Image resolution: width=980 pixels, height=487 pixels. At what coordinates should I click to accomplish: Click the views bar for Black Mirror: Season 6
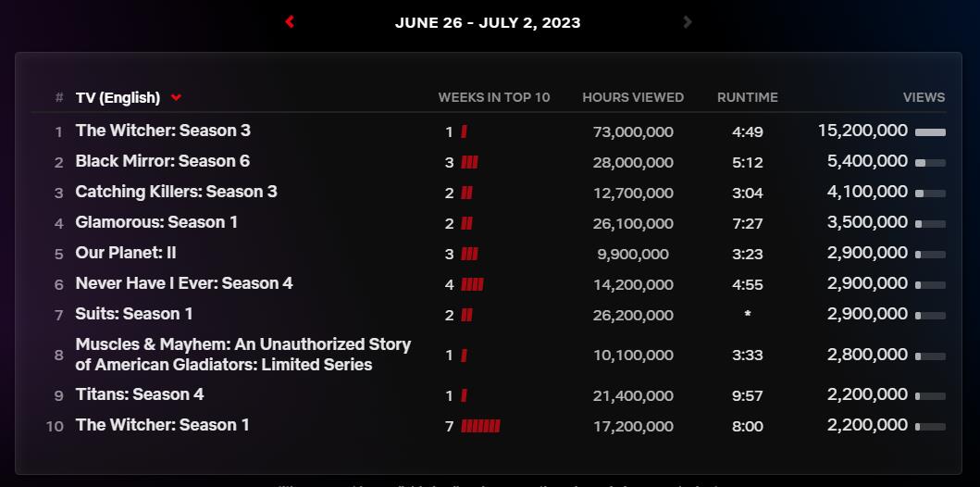[930, 163]
